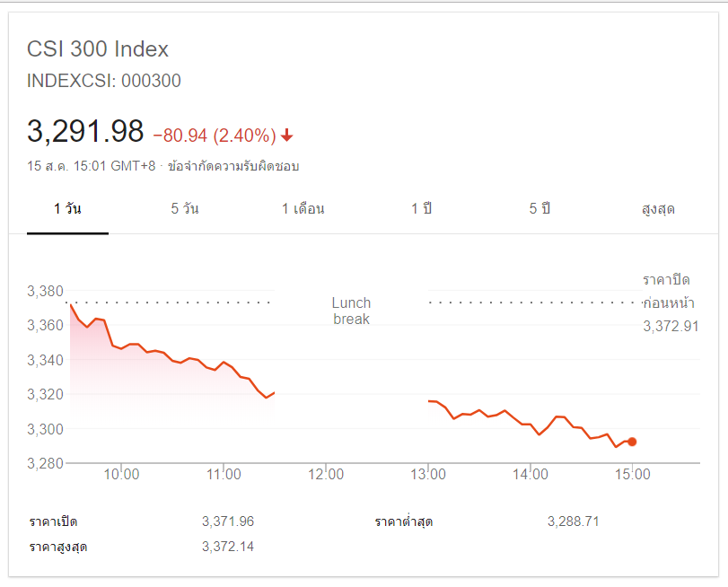Show the "1 ปี" chart view
The height and width of the screenshot is (587, 728).
(x=421, y=209)
